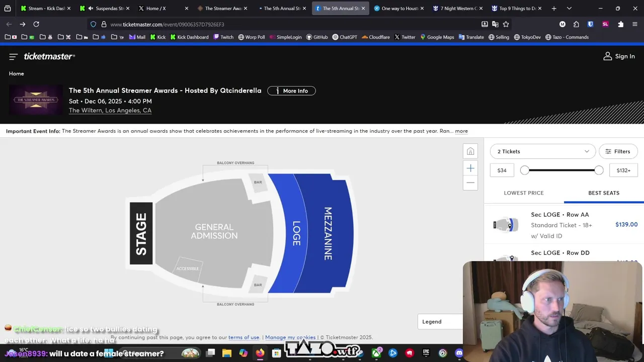The height and width of the screenshot is (362, 644).
Task: Click the More Info button
Action: point(291,91)
